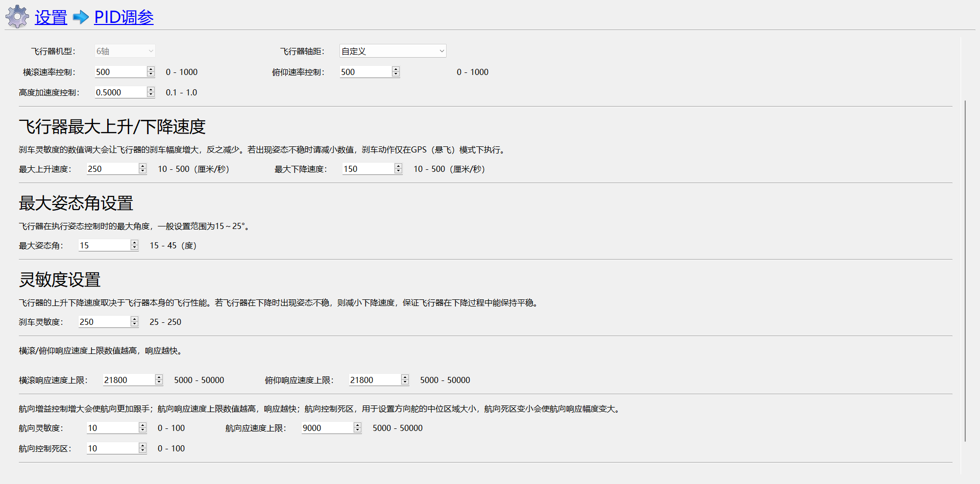Focus the 横滚响应速度上限 field showing 21800
This screenshot has width=980, height=484.
pyautogui.click(x=129, y=380)
